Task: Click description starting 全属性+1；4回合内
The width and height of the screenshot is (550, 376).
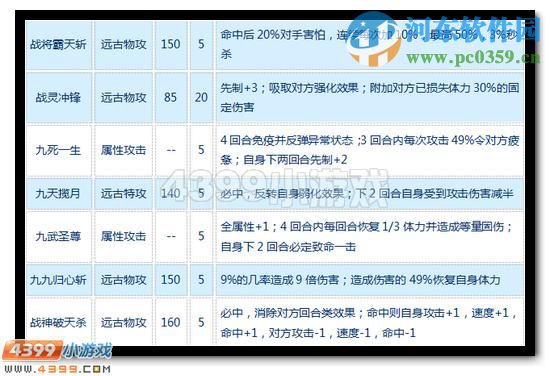Action: pos(366,237)
